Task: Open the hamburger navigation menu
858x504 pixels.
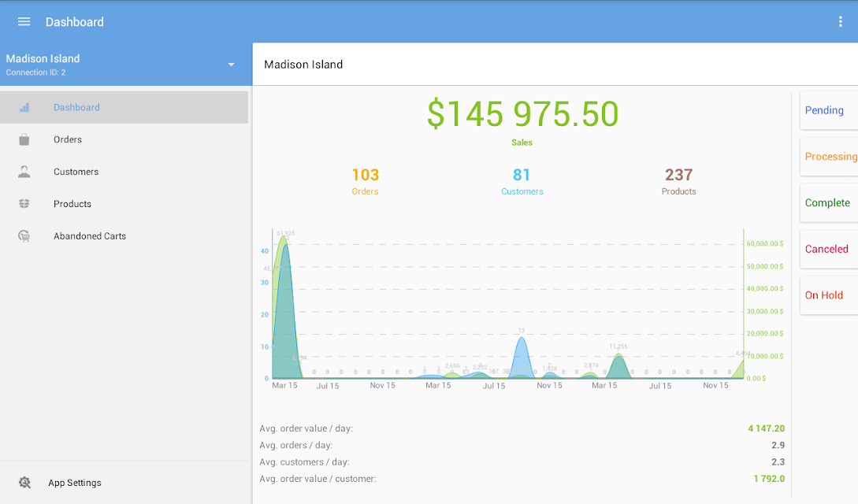Action: [x=24, y=22]
